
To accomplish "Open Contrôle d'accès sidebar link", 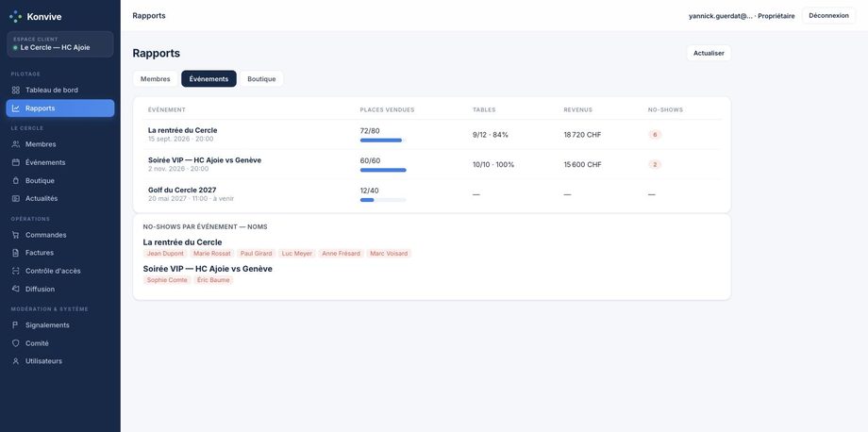I will point(60,271).
